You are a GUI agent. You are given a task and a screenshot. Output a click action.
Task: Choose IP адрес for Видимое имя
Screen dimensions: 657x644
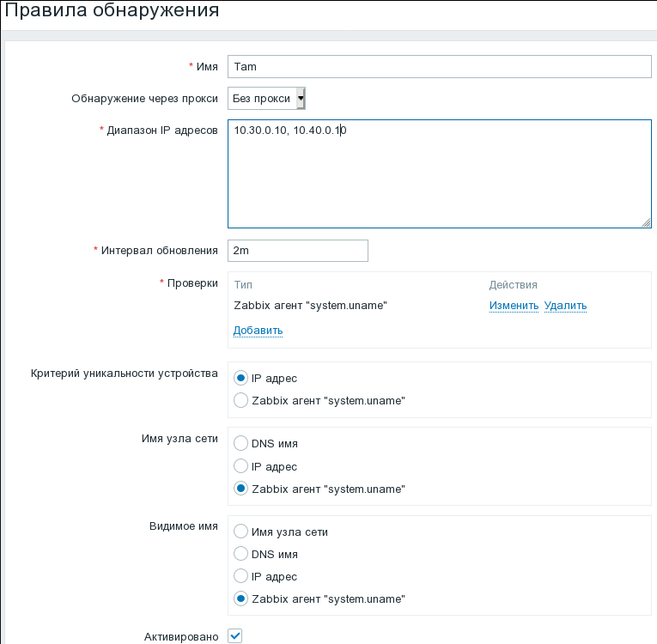click(x=241, y=576)
